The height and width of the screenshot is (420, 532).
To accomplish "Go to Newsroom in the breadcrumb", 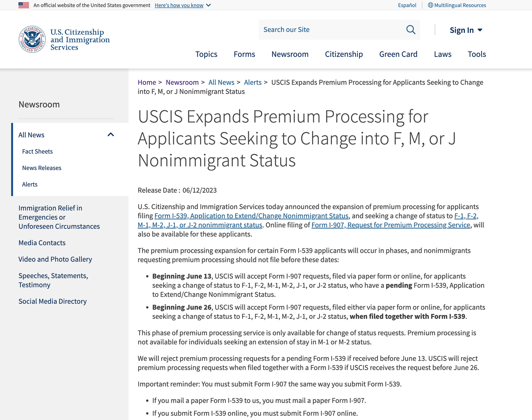I will point(182,82).
